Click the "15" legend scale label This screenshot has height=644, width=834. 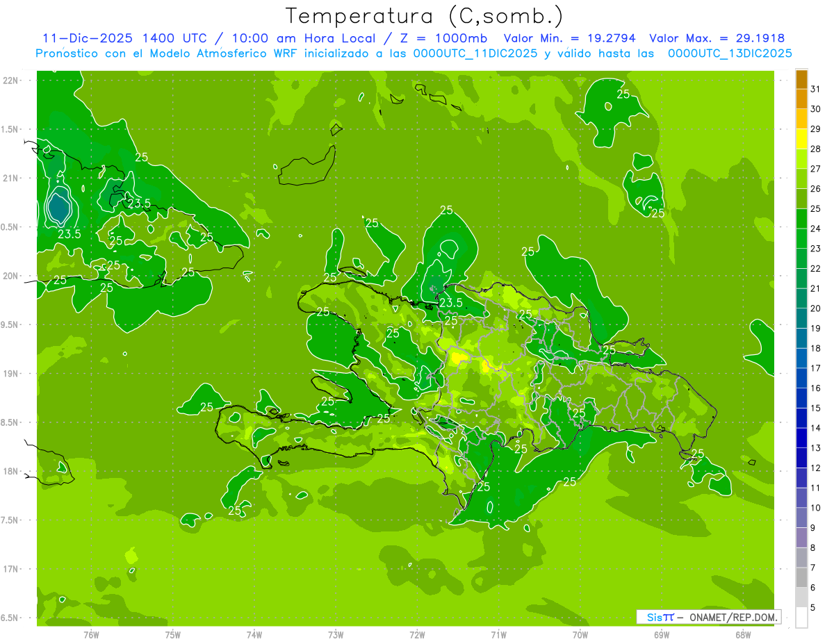tap(816, 408)
